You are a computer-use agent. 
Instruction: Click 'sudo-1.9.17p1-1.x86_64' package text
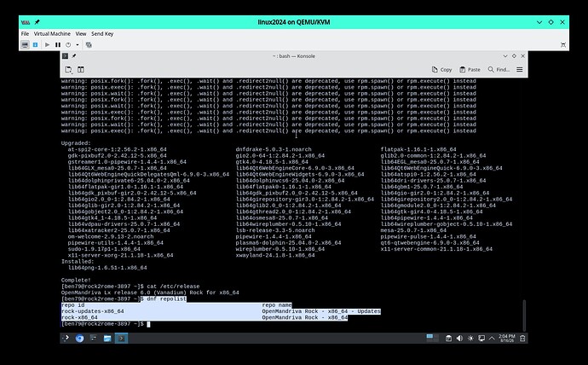pyautogui.click(x=104, y=249)
